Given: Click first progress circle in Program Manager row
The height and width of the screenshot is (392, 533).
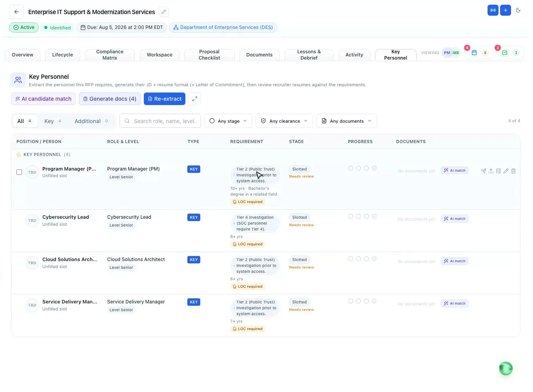Looking at the screenshot, I should point(351,168).
